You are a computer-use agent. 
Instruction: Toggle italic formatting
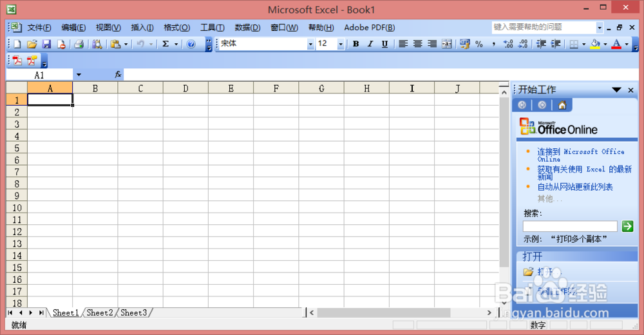(370, 44)
